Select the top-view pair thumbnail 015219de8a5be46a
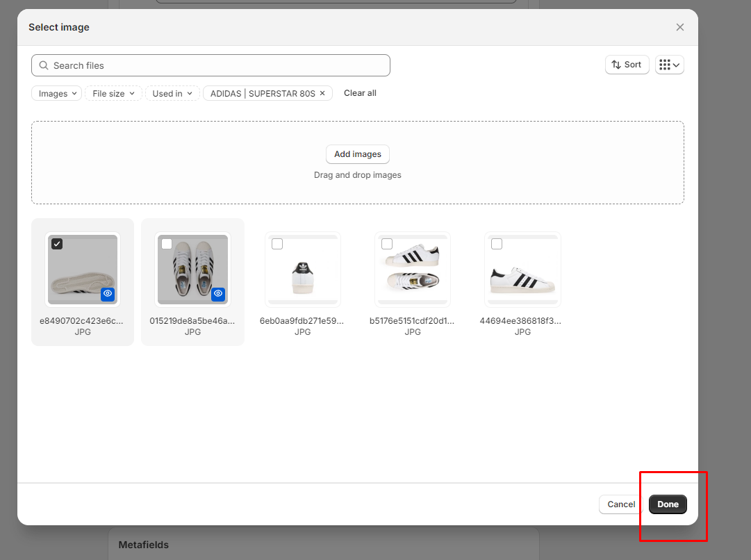 193,270
